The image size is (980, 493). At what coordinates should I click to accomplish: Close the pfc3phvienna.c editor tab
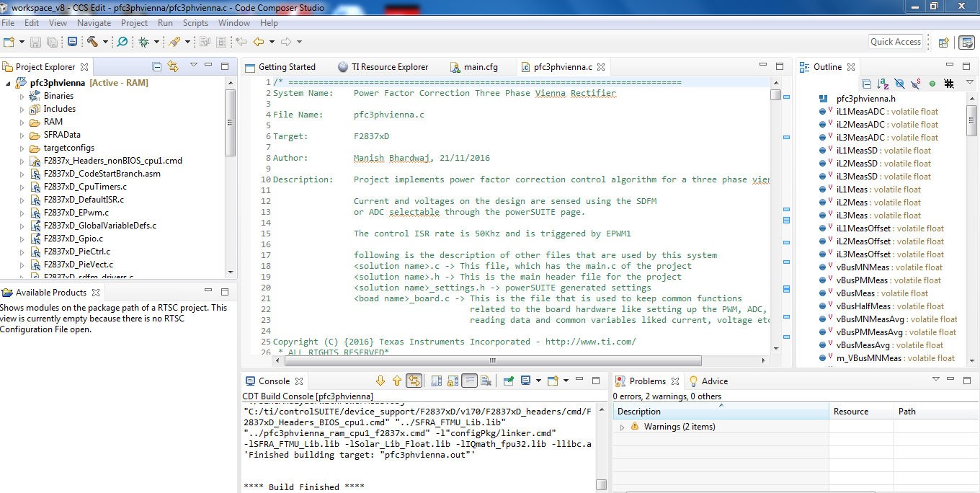pyautogui.click(x=601, y=67)
